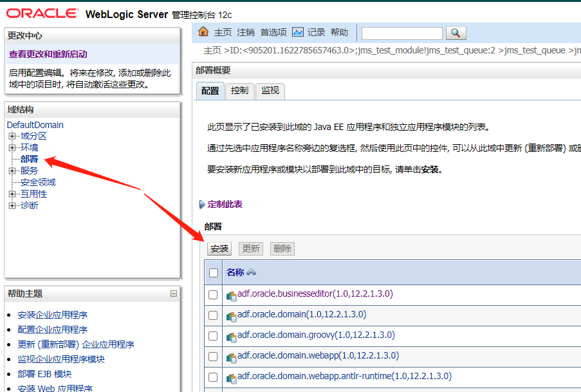Open 主页 in the top toolbar

pos(223,33)
